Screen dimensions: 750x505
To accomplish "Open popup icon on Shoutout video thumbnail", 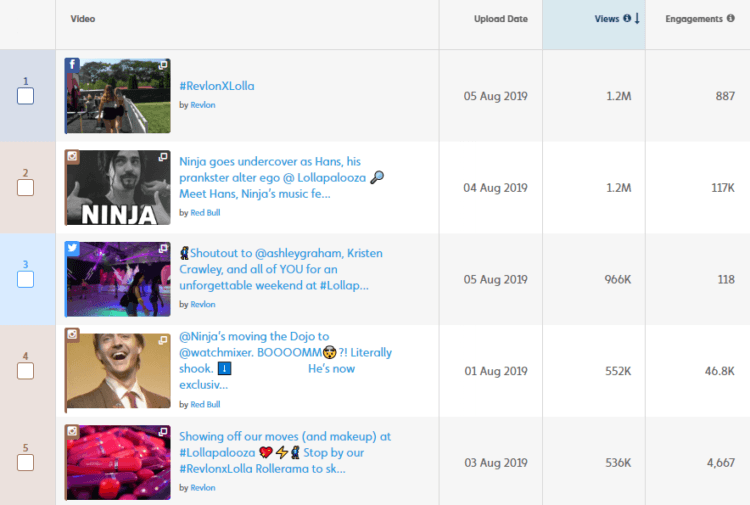I will pos(163,248).
